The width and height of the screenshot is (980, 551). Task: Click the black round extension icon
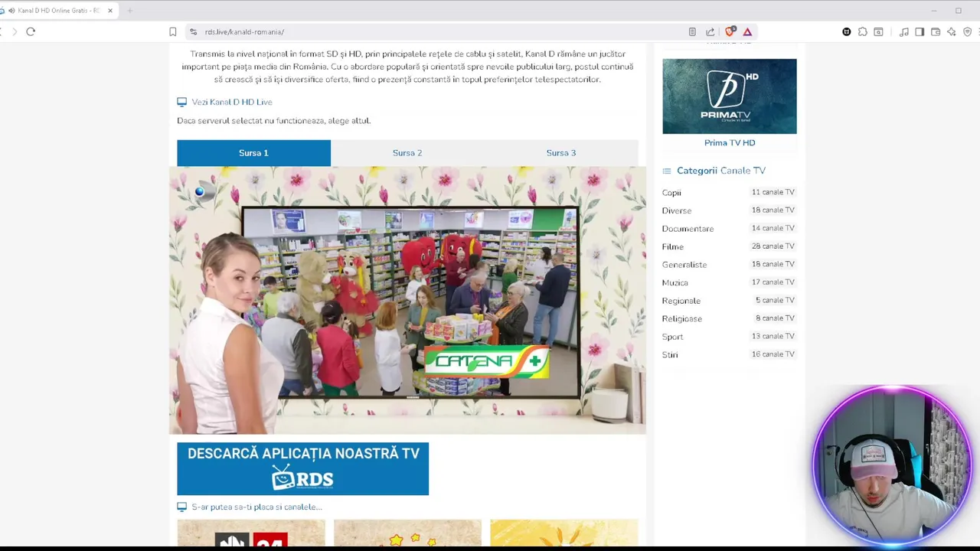[847, 32]
